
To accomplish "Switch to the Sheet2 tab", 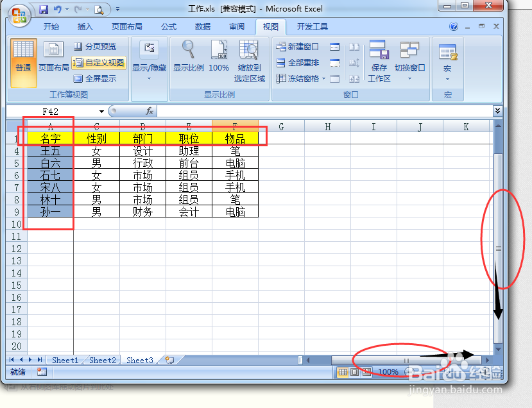I will point(103,361).
